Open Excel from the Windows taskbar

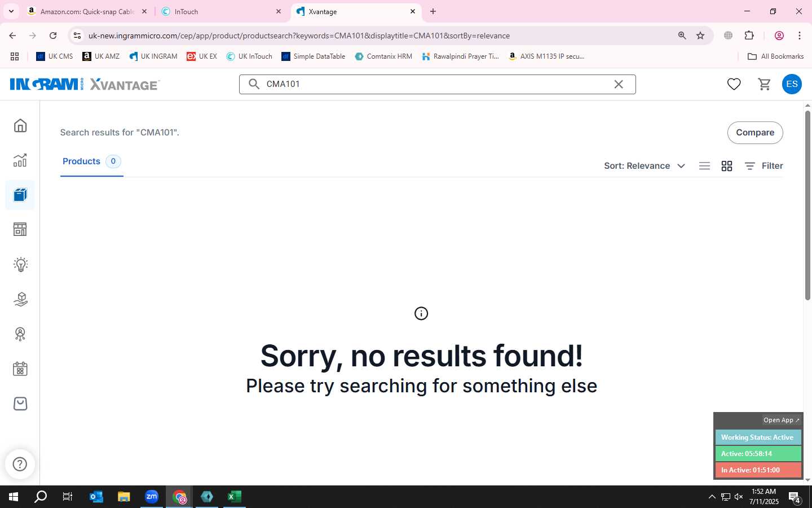[235, 497]
